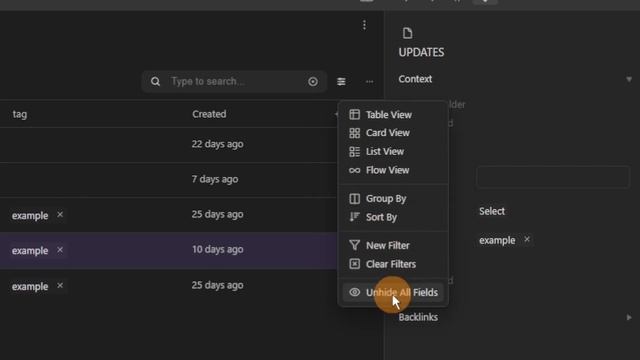Select the '7 days ago' cell
Image resolution: width=640 pixels, height=360 pixels.
(x=215, y=179)
